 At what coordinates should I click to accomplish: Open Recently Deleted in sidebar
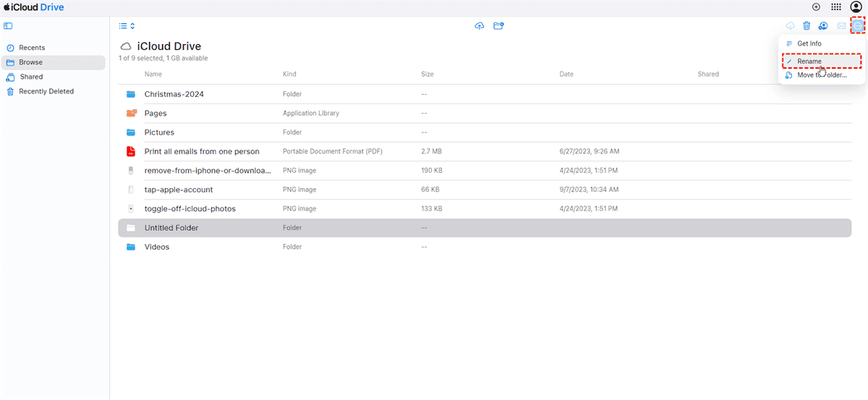[46, 91]
